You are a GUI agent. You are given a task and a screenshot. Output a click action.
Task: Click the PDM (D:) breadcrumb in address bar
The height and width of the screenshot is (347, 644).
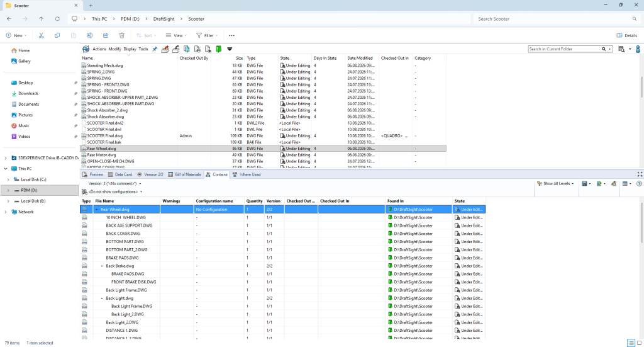tap(130, 19)
